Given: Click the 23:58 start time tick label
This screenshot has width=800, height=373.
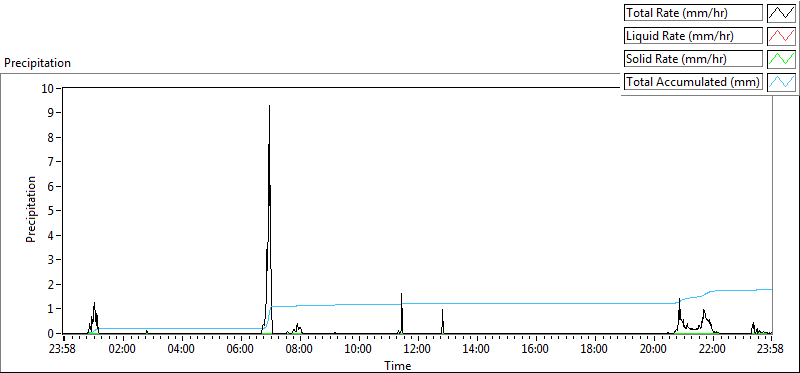Looking at the screenshot, I should point(63,350).
